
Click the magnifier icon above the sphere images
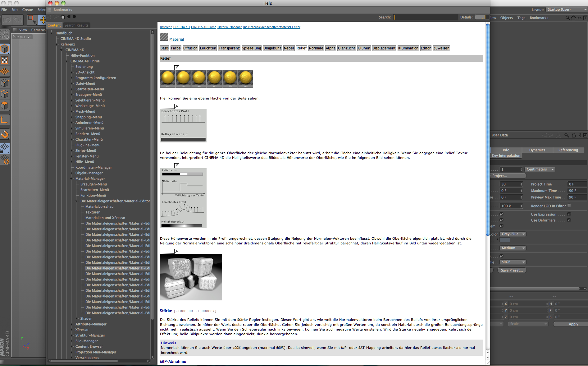click(177, 67)
